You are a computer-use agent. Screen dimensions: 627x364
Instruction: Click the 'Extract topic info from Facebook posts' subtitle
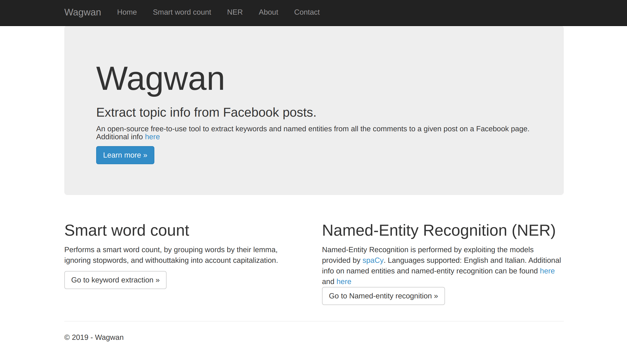[206, 112]
